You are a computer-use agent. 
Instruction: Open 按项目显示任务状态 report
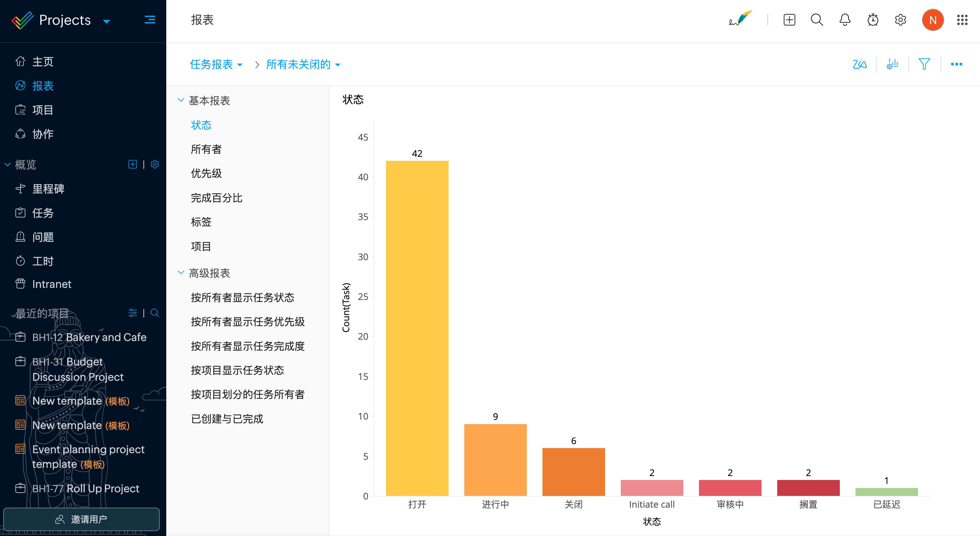(x=237, y=370)
